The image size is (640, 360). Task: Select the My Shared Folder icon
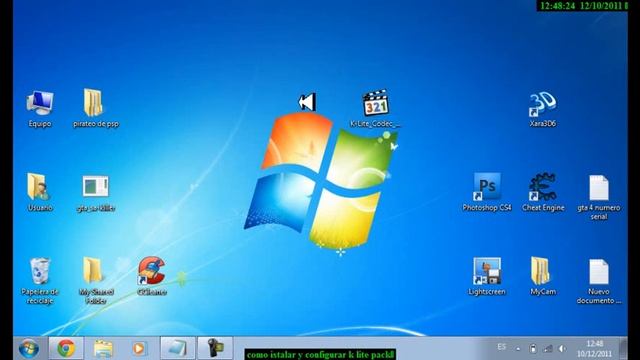click(96, 281)
